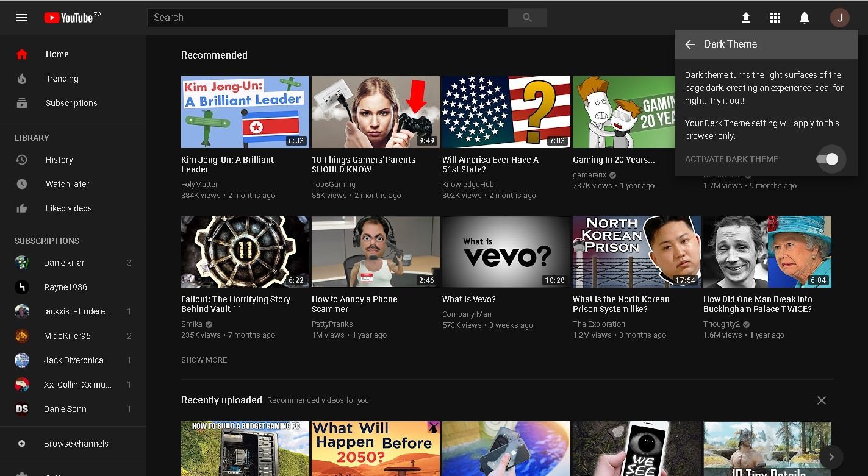This screenshot has width=868, height=476.
Task: Click the Liked videos thumbs-up icon
Action: (x=22, y=208)
